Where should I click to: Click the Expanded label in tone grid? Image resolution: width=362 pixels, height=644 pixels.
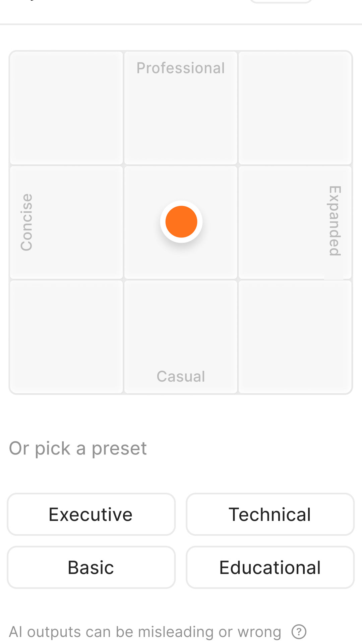pyautogui.click(x=335, y=221)
